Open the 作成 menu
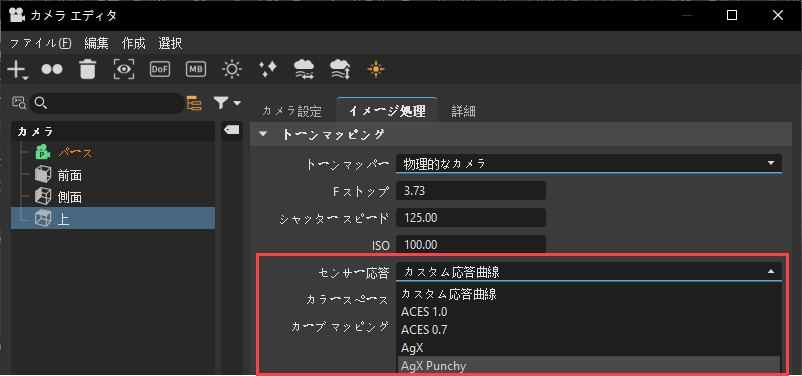The image size is (802, 376). 133,43
